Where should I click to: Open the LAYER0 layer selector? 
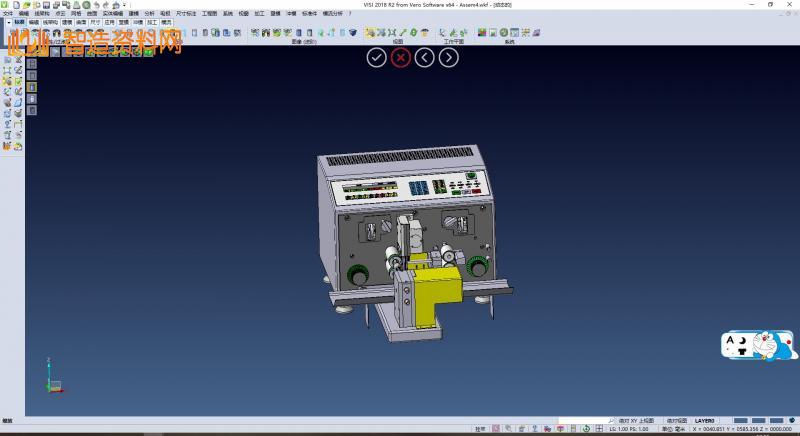tap(705, 420)
